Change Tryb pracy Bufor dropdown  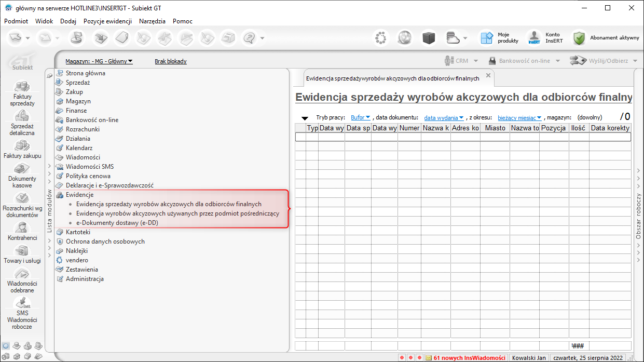coord(361,118)
